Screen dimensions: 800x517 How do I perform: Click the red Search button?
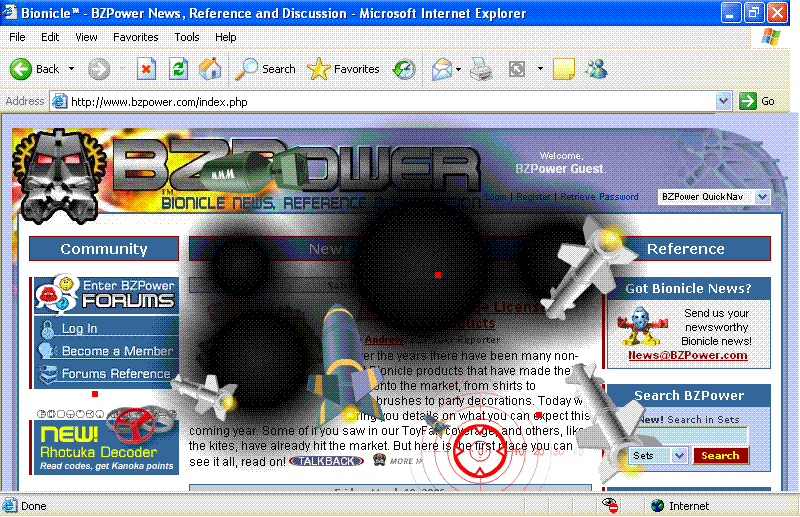720,455
